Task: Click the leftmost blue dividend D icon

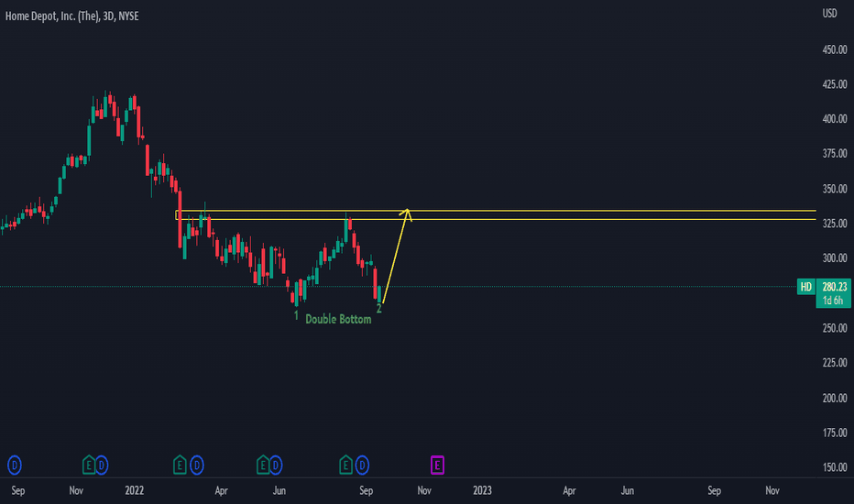Action: pos(14,466)
